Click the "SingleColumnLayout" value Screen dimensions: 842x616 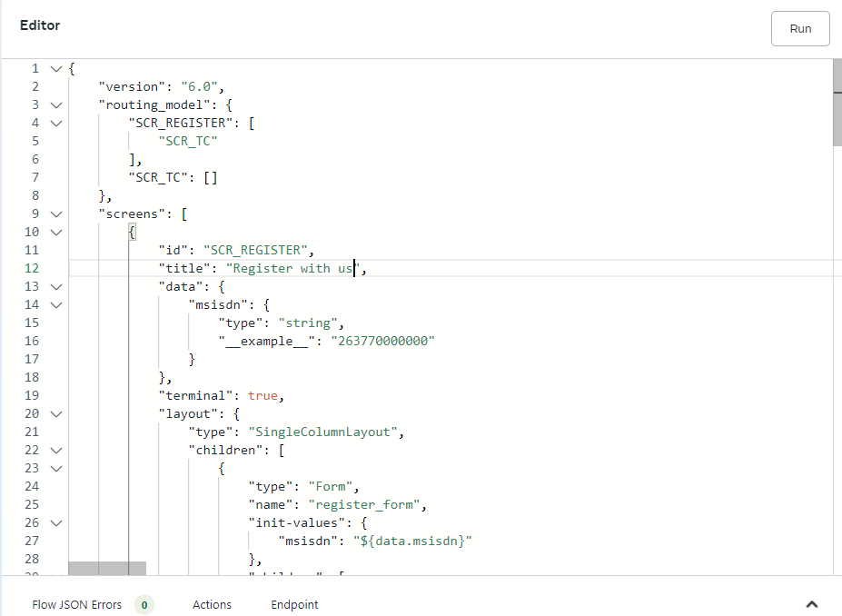click(322, 432)
